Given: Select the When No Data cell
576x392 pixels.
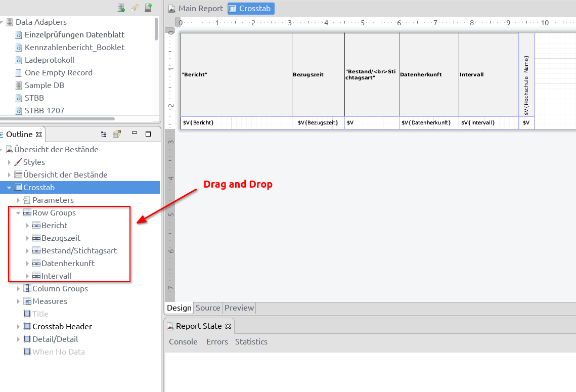Looking at the screenshot, I should point(58,352).
